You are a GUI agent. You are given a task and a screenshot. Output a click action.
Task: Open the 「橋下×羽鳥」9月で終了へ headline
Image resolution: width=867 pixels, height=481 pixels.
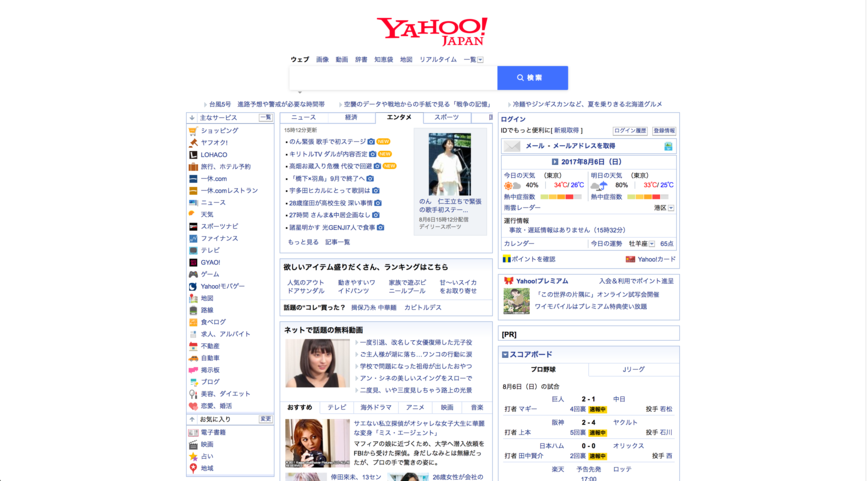pyautogui.click(x=327, y=179)
